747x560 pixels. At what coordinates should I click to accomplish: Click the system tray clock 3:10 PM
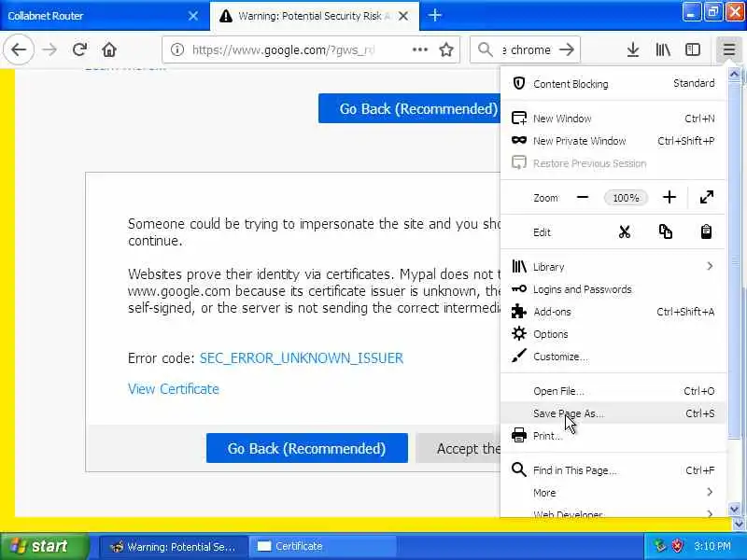[x=712, y=546]
